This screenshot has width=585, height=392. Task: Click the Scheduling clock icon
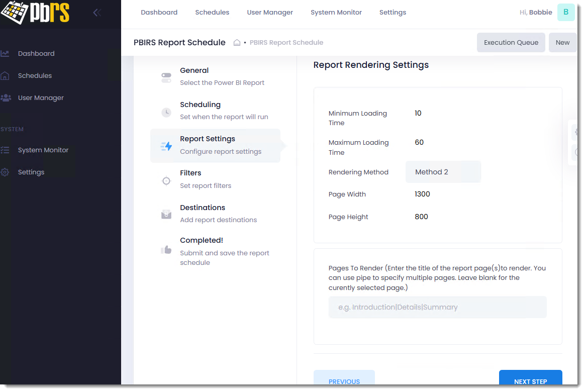[166, 112]
